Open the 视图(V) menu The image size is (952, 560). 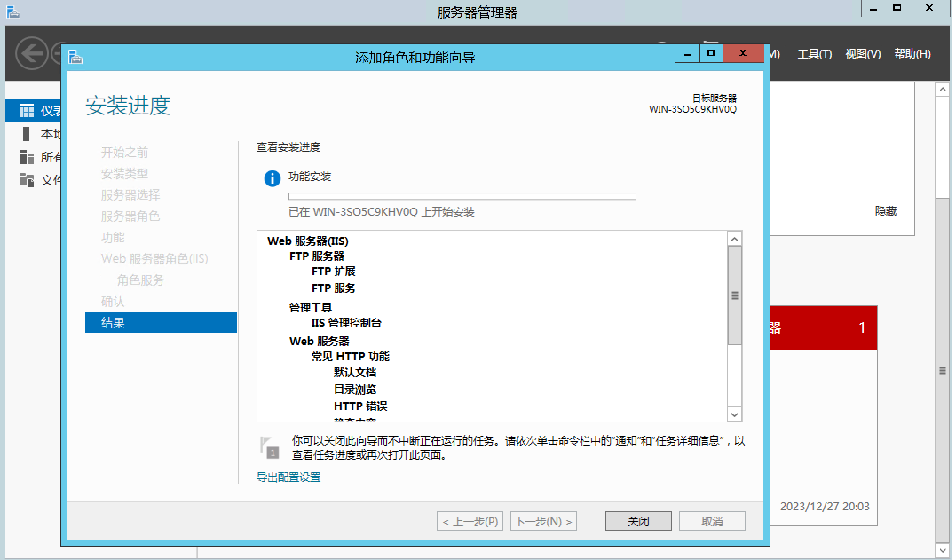862,54
